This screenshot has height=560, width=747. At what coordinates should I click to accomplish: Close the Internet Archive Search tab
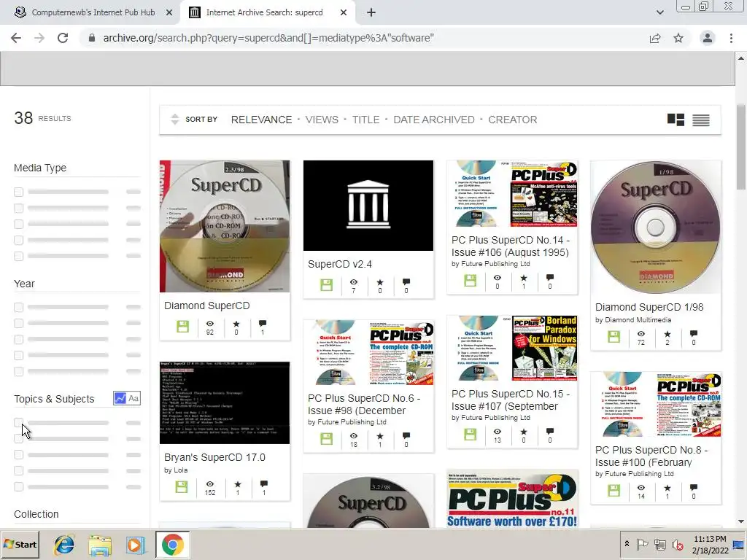[x=344, y=12]
